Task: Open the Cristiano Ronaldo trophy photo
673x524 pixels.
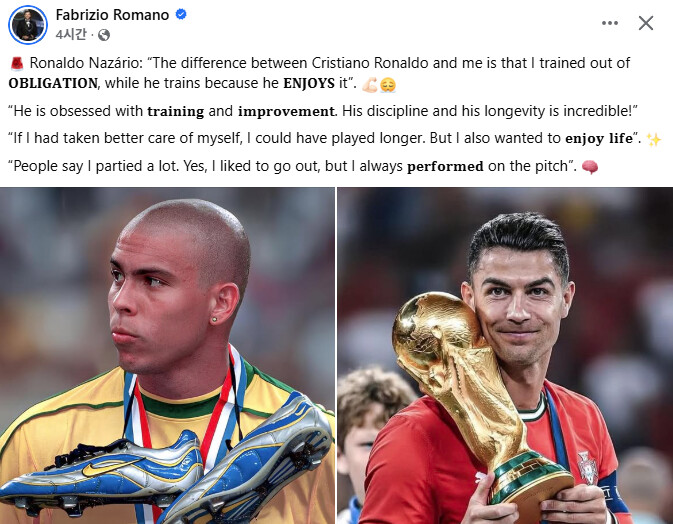Action: pos(505,355)
